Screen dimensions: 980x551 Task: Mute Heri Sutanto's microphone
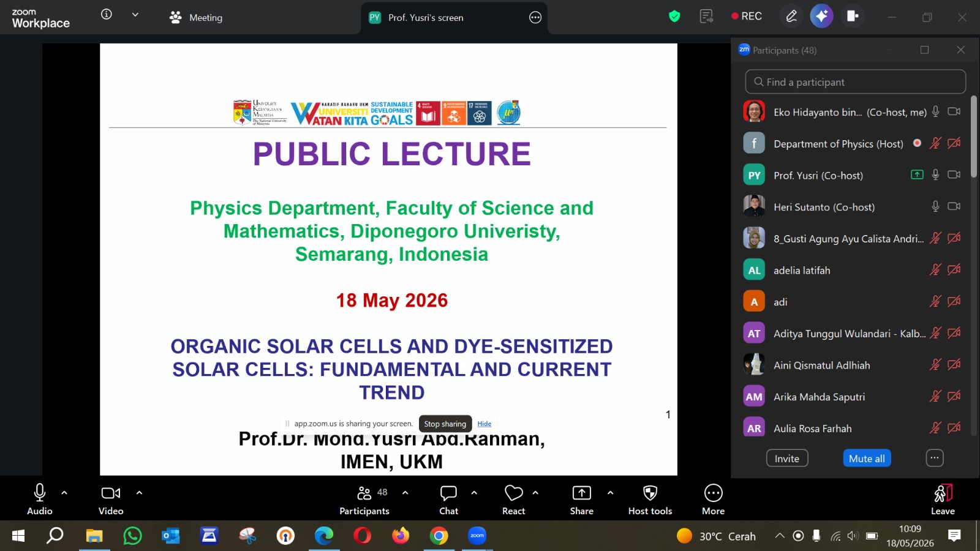[935, 207]
